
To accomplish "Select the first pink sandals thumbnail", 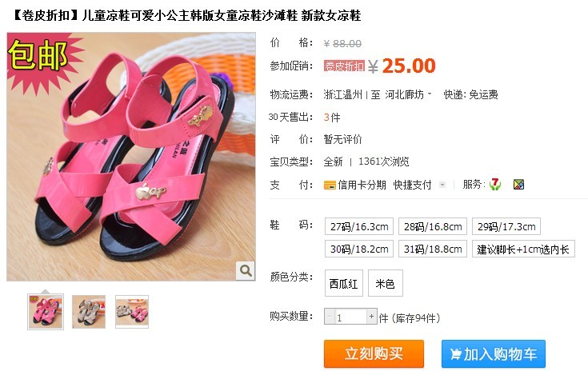I will [x=46, y=312].
